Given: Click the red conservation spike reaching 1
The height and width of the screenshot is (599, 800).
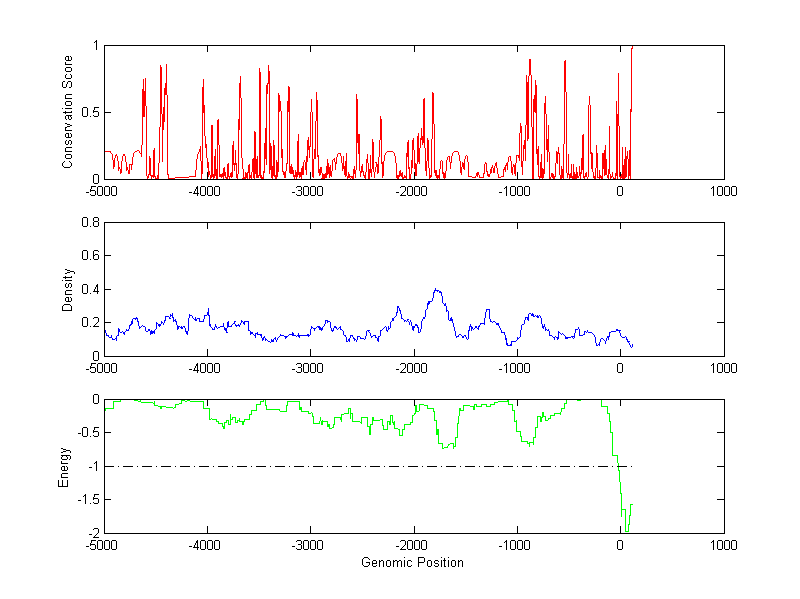Looking at the screenshot, I should pos(632,48).
